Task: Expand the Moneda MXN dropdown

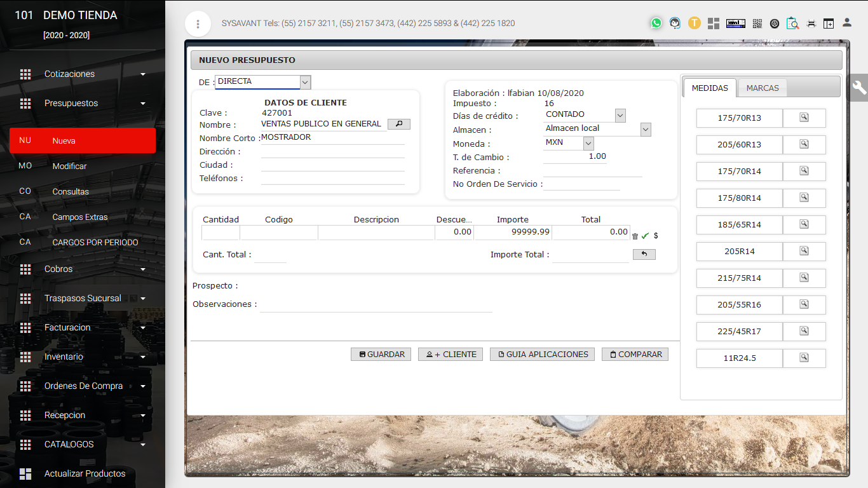Action: (588, 143)
